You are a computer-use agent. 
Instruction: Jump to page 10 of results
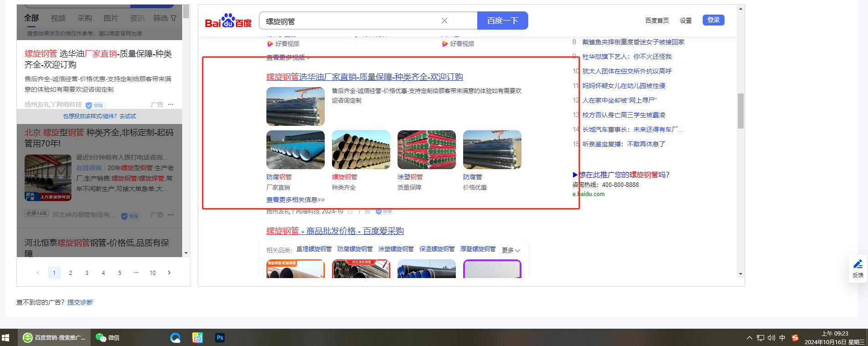click(x=153, y=273)
